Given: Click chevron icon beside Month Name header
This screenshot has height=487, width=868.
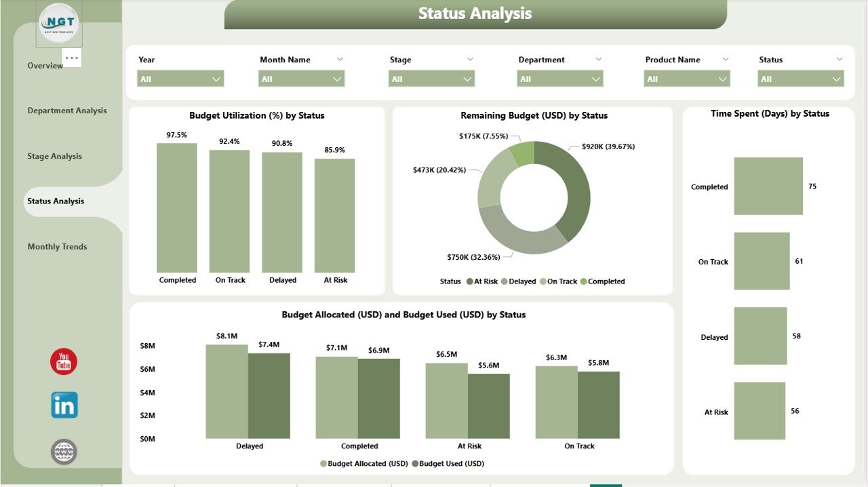Looking at the screenshot, I should [340, 60].
